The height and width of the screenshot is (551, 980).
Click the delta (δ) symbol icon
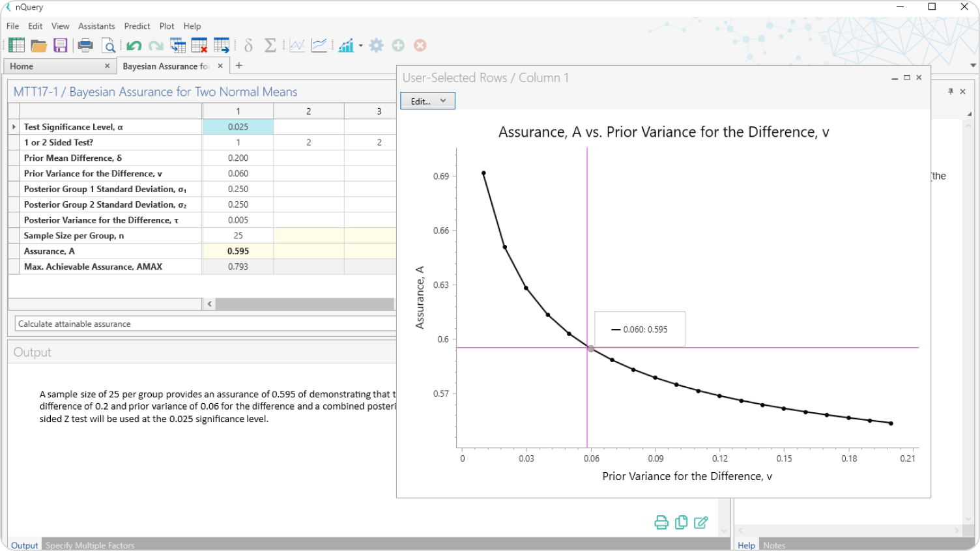point(248,45)
